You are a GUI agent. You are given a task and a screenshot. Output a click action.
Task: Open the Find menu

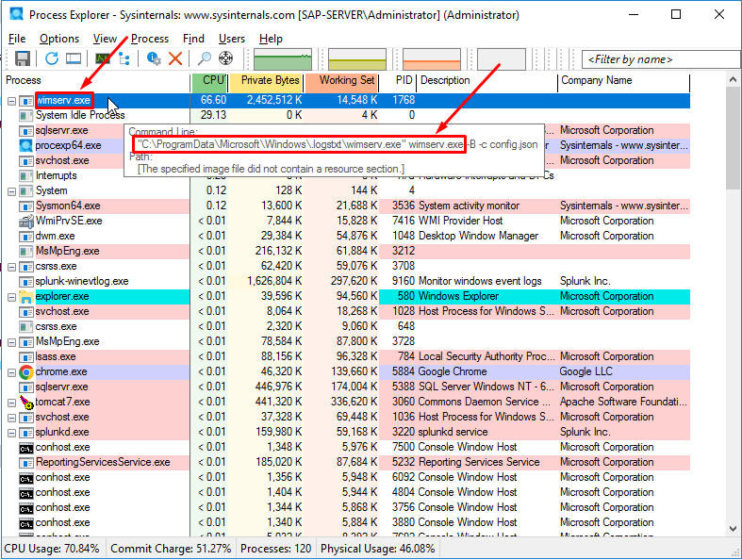click(193, 39)
